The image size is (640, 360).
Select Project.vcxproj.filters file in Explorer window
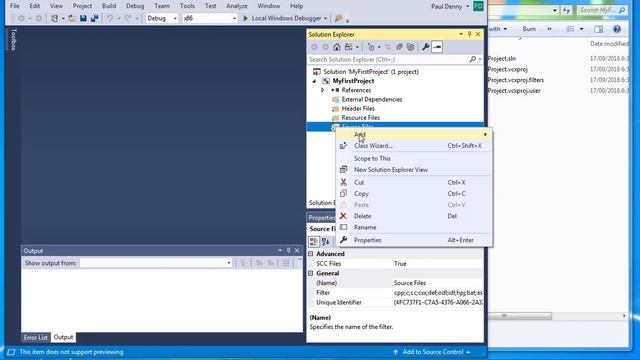(516, 80)
